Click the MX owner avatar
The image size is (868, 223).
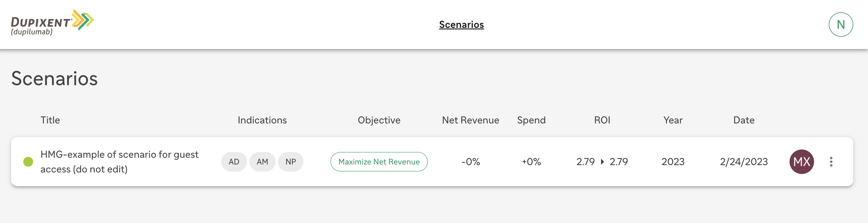[x=801, y=162]
